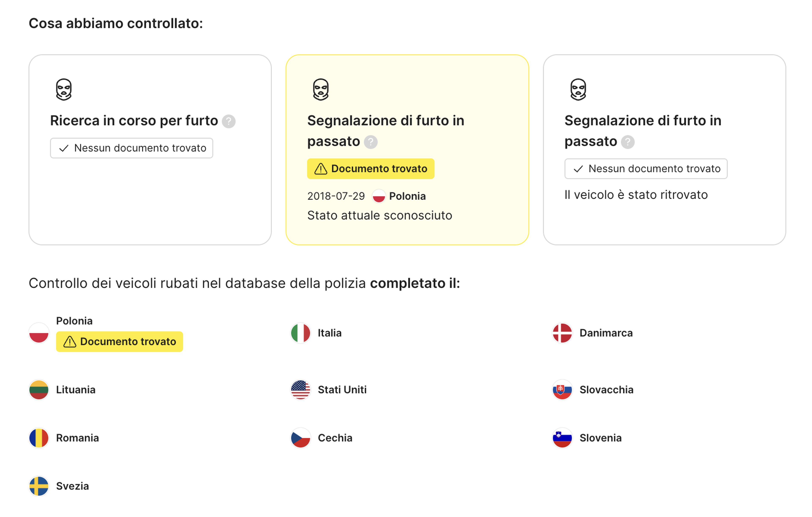Click the Documento trovato badge under Polonia
This screenshot has height=517, width=812.
(x=119, y=341)
